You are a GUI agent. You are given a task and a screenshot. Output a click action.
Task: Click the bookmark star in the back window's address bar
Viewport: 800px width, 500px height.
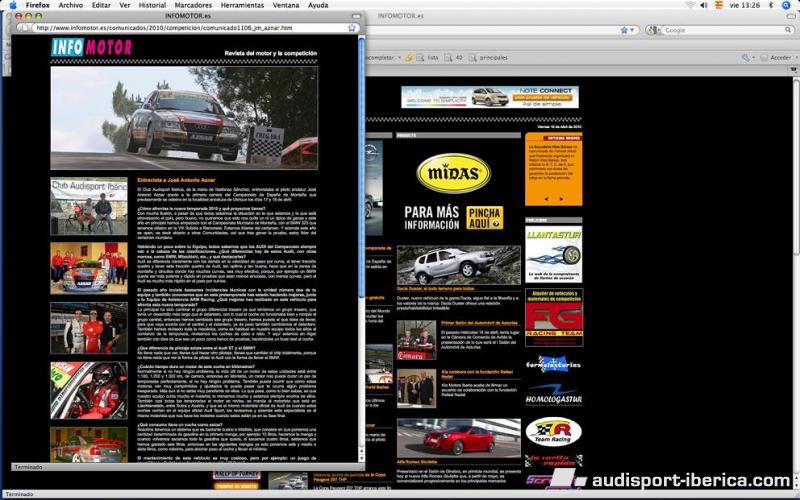pyautogui.click(x=623, y=30)
